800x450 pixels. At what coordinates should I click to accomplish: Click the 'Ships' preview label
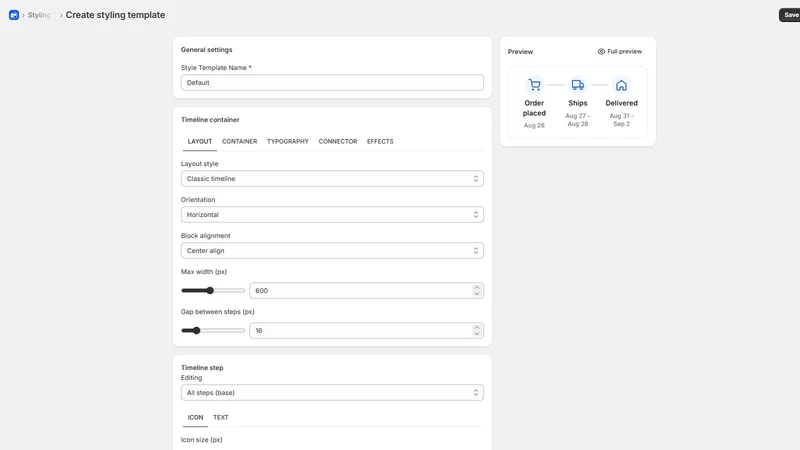tap(578, 103)
